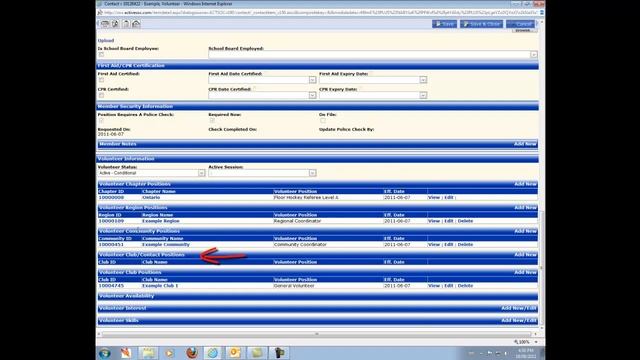The height and width of the screenshot is (360, 640).
Task: Click Delete on the Example Club 1 row
Action: coord(465,286)
